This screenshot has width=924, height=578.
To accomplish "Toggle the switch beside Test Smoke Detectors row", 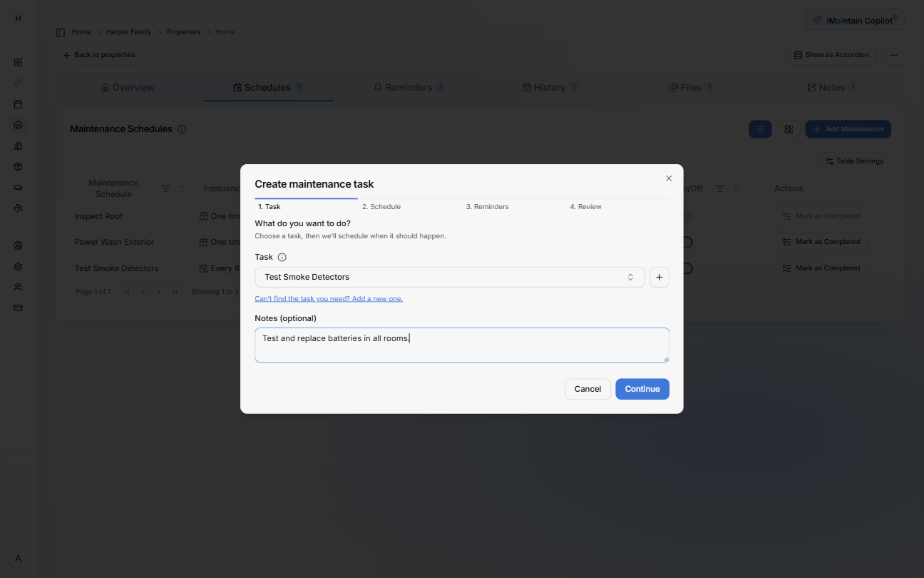I will pyautogui.click(x=686, y=268).
